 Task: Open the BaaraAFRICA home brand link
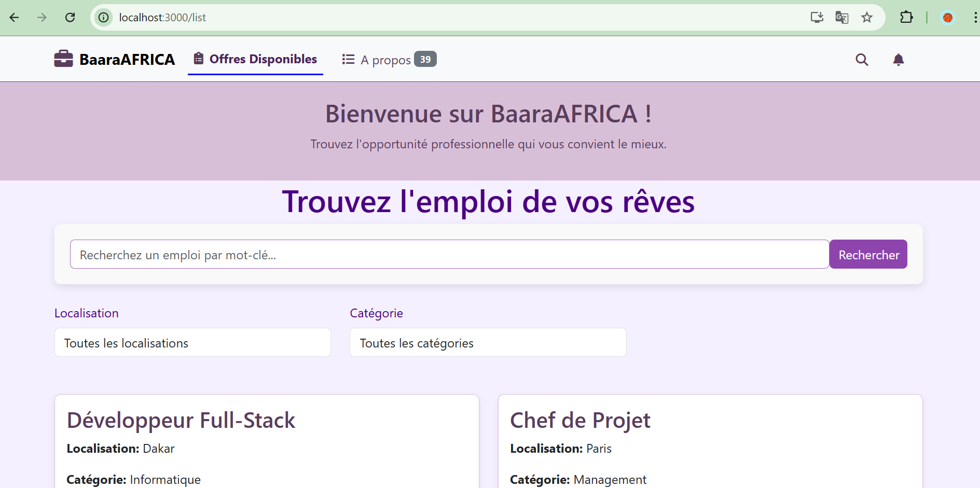pyautogui.click(x=115, y=59)
